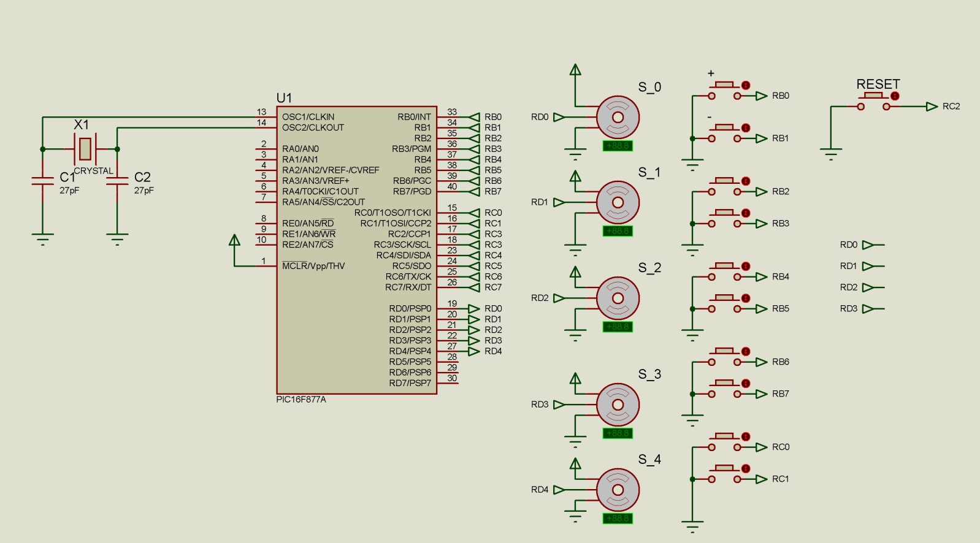The image size is (980, 543).
Task: Click the MCLR/Vpp/THV pin label
Action: pos(313,266)
